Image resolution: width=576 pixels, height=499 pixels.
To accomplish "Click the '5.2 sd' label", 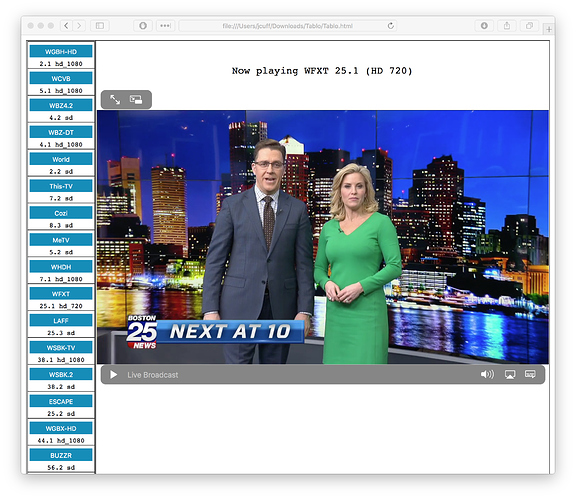I will (x=61, y=252).
